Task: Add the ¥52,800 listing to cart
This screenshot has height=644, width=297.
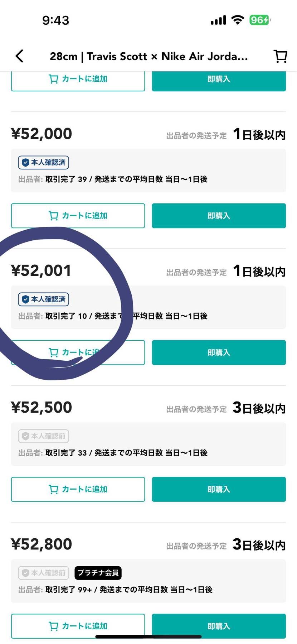Action: tap(78, 626)
